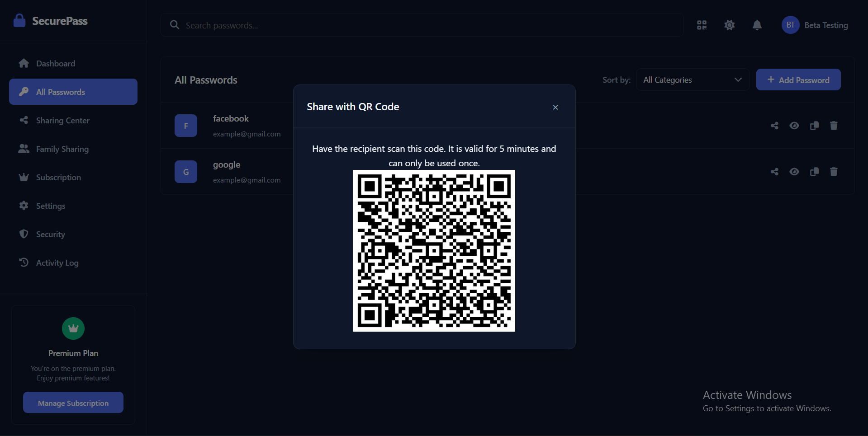Screen dimensions: 868x436
Task: Share the facebook password entry
Action: pyautogui.click(x=774, y=125)
